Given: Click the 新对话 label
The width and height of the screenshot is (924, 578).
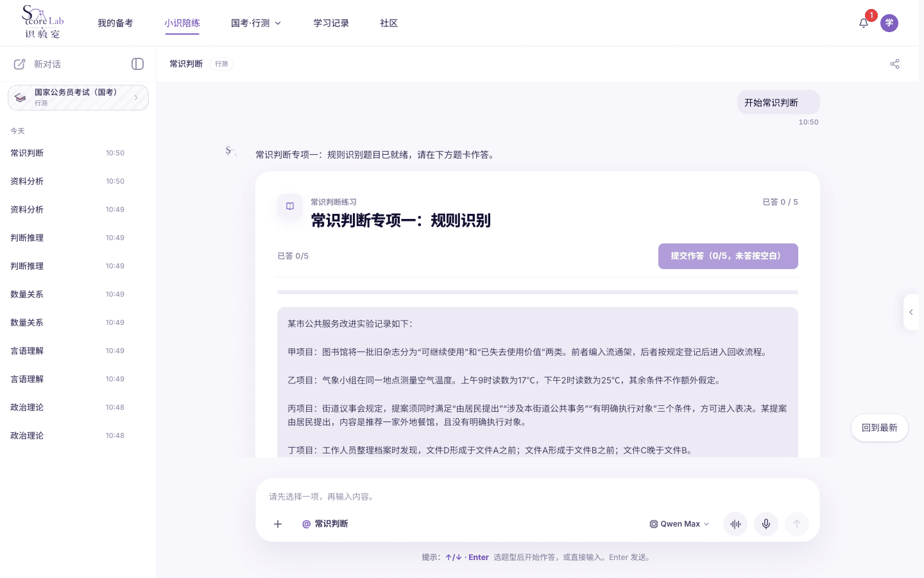Looking at the screenshot, I should pos(47,64).
